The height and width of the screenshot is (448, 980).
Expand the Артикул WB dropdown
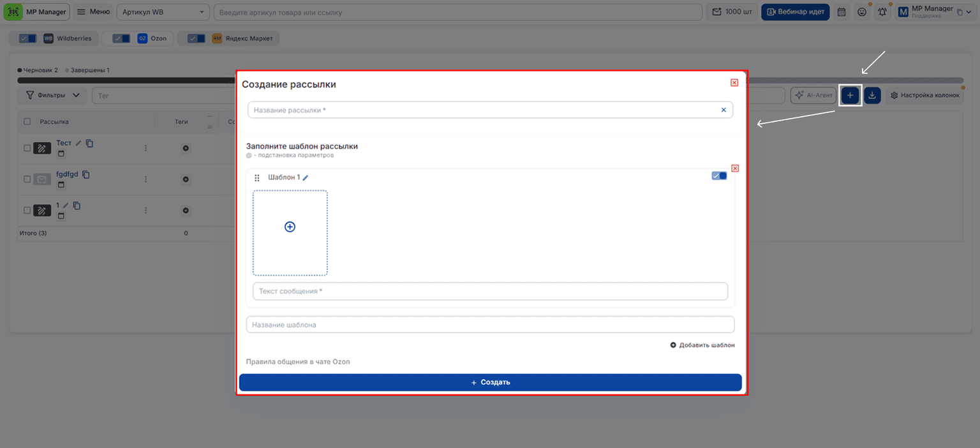pyautogui.click(x=163, y=12)
